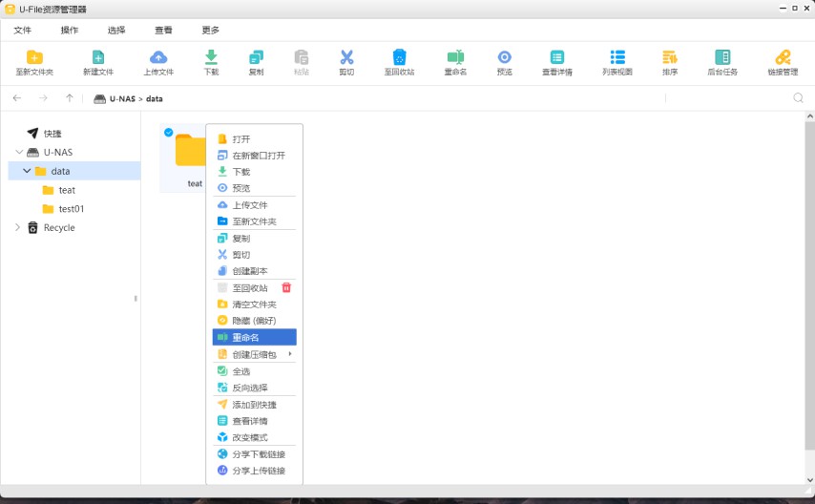Click the sidebar splitter handle

[136, 298]
